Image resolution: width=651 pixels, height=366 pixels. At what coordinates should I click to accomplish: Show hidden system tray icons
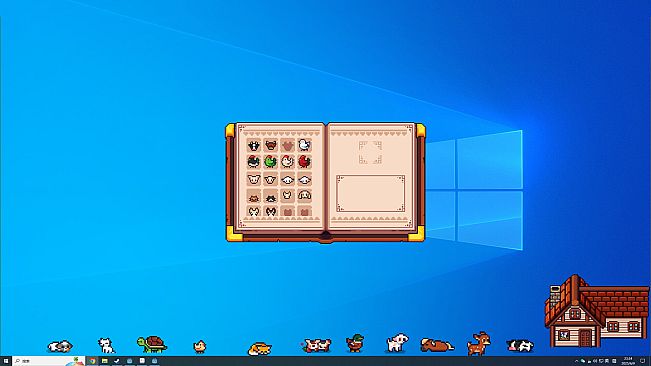pos(576,361)
